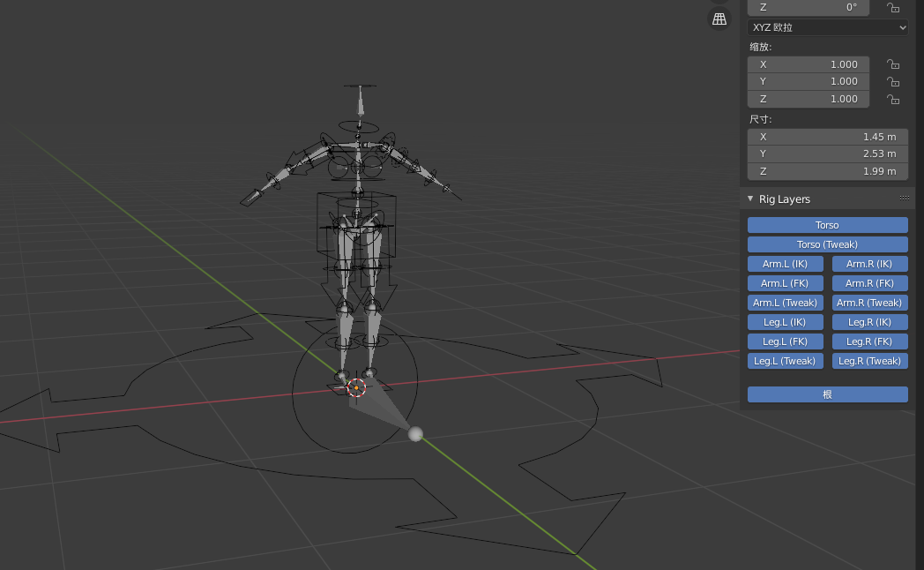Select the root bone's sphere tail tip
The height and width of the screenshot is (570, 924).
(x=415, y=434)
